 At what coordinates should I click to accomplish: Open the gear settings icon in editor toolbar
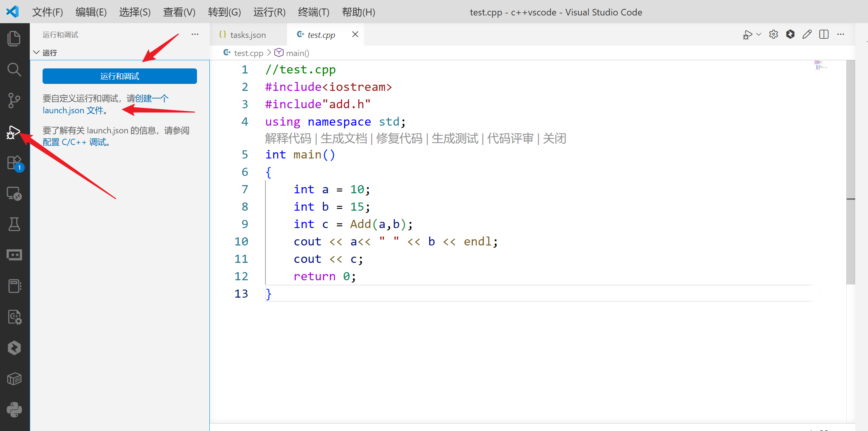pos(774,34)
